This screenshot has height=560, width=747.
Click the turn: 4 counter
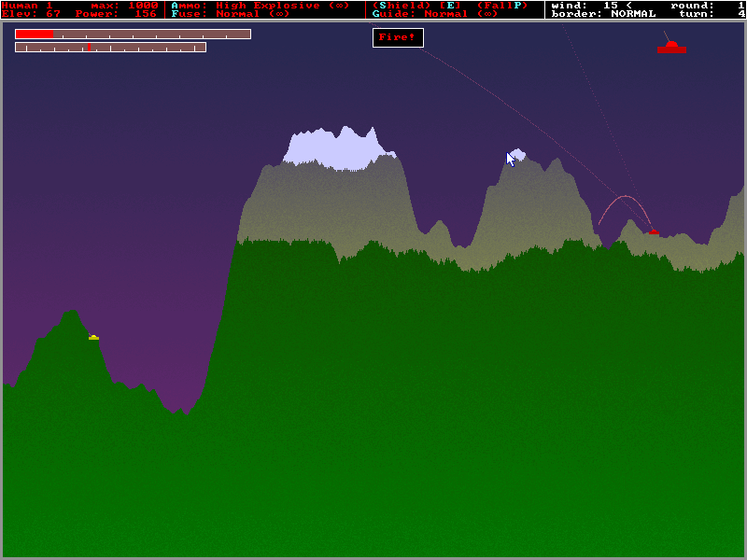[712, 14]
